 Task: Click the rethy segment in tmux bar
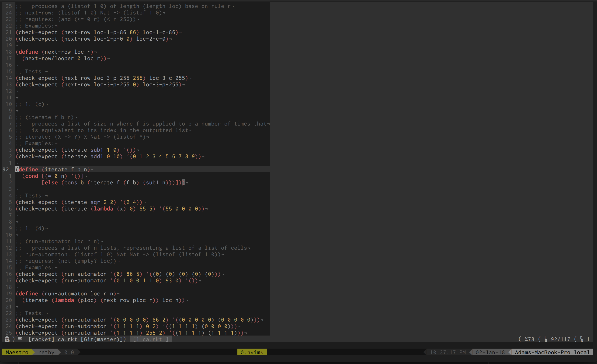[46, 352]
